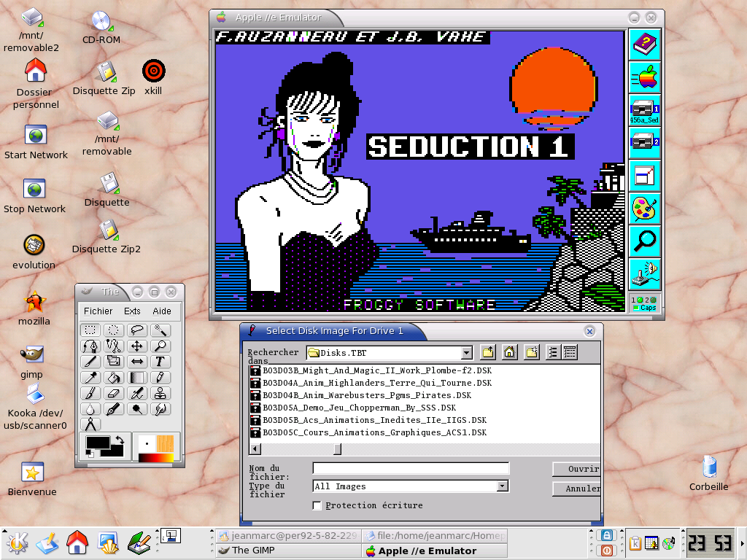Select the Paintbrush tool in GIMP
Image resolution: width=747 pixels, height=560 pixels.
coord(90,393)
